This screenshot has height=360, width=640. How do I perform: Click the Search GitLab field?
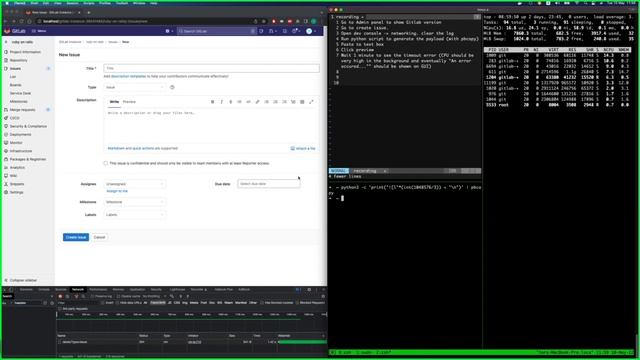pos(217,31)
